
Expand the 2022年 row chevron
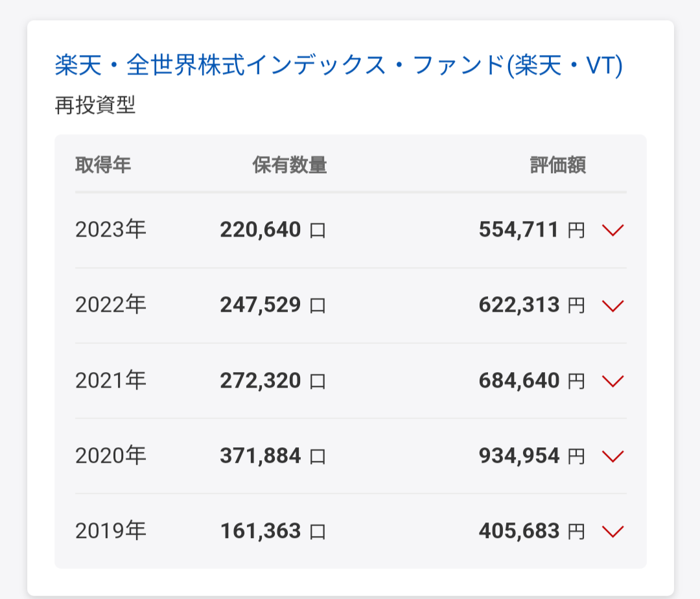pyautogui.click(x=612, y=306)
